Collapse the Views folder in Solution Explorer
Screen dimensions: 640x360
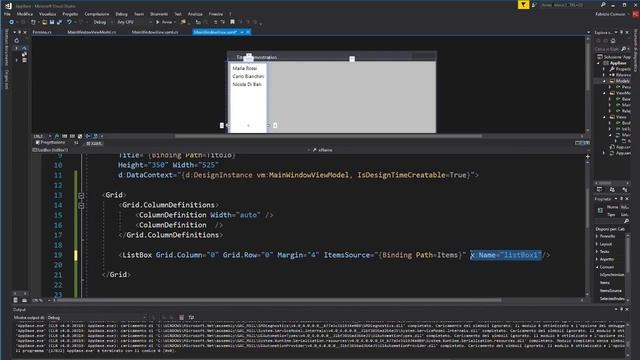[x=605, y=117]
